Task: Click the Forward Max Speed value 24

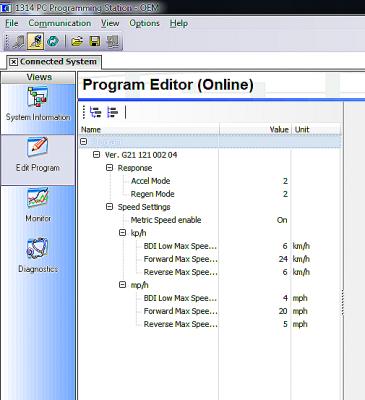Action: point(283,259)
